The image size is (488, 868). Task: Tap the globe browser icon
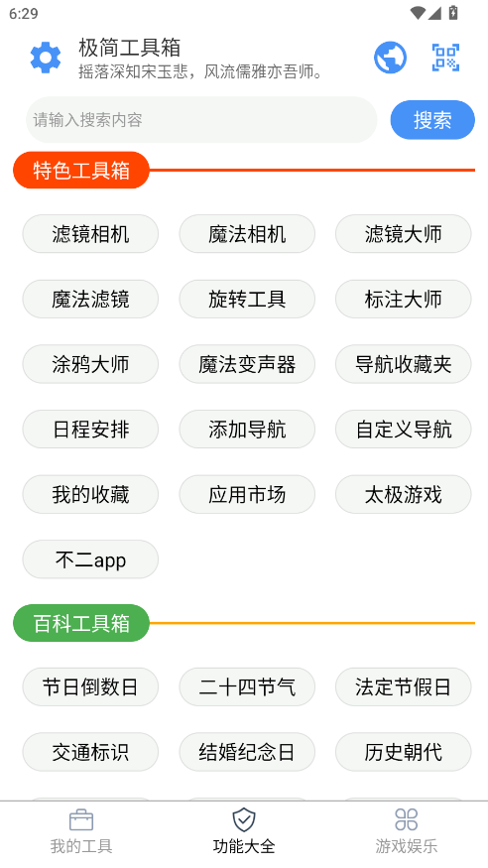(x=390, y=57)
